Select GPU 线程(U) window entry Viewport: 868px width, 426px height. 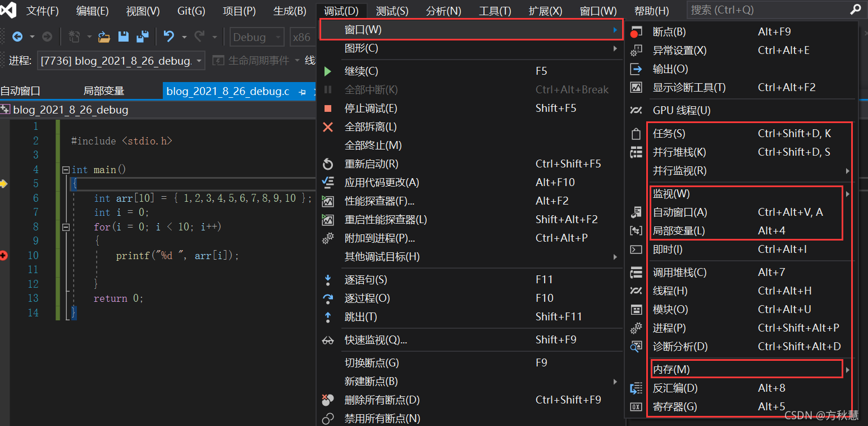click(x=741, y=111)
